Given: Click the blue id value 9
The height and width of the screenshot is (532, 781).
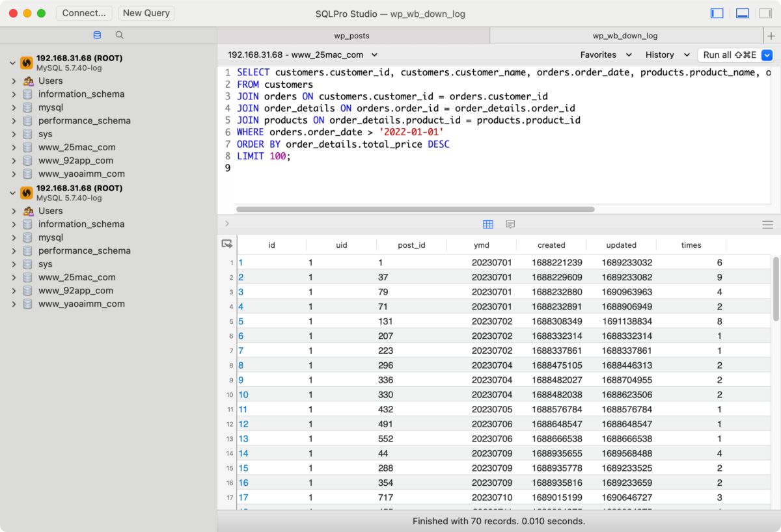Looking at the screenshot, I should coord(241,380).
